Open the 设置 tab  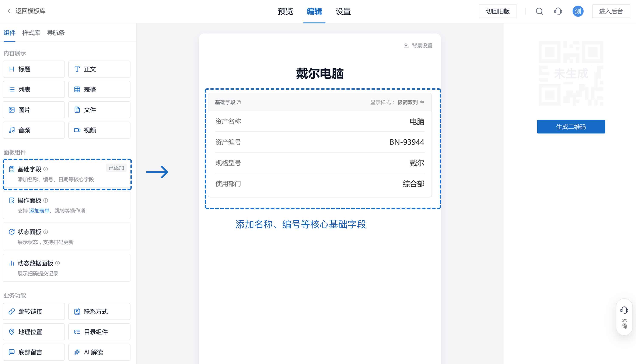coord(343,11)
